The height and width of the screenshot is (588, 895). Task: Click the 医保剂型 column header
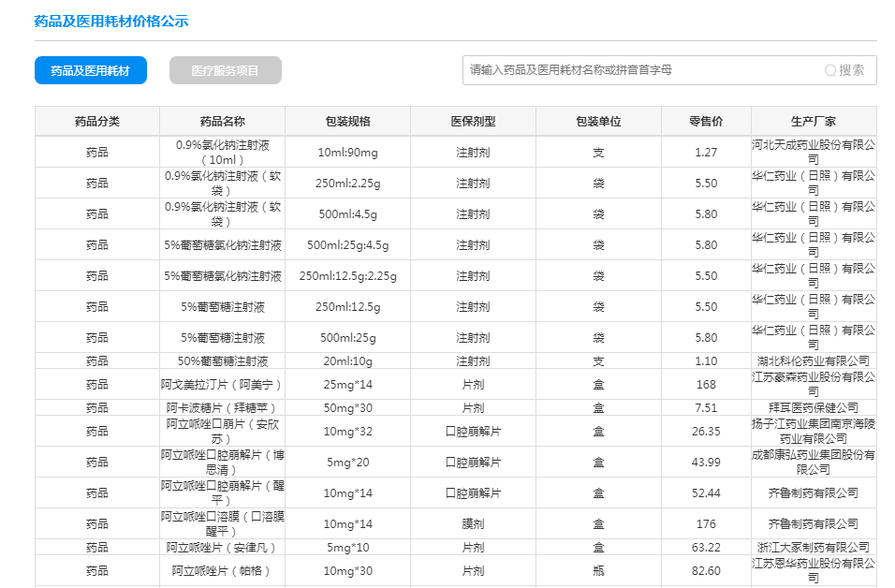[x=473, y=121]
